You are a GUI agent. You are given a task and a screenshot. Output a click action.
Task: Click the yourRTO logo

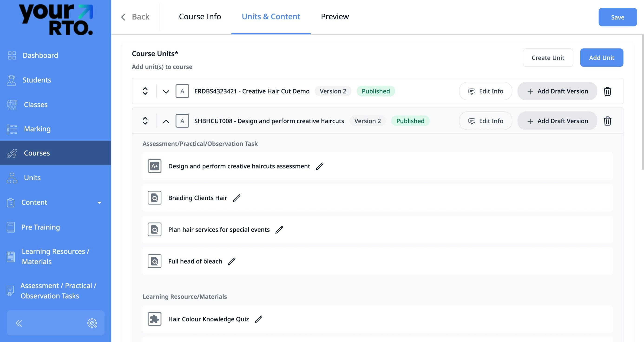tap(56, 19)
